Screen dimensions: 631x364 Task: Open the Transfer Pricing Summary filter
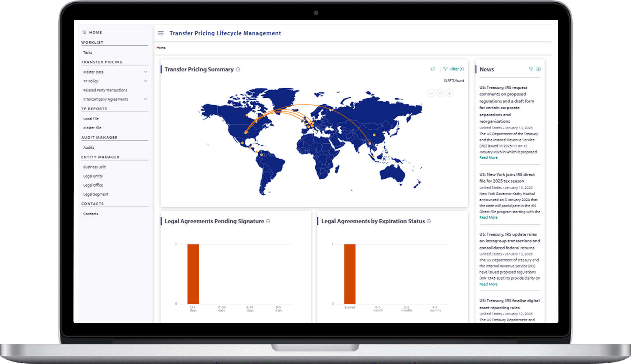pyautogui.click(x=454, y=69)
